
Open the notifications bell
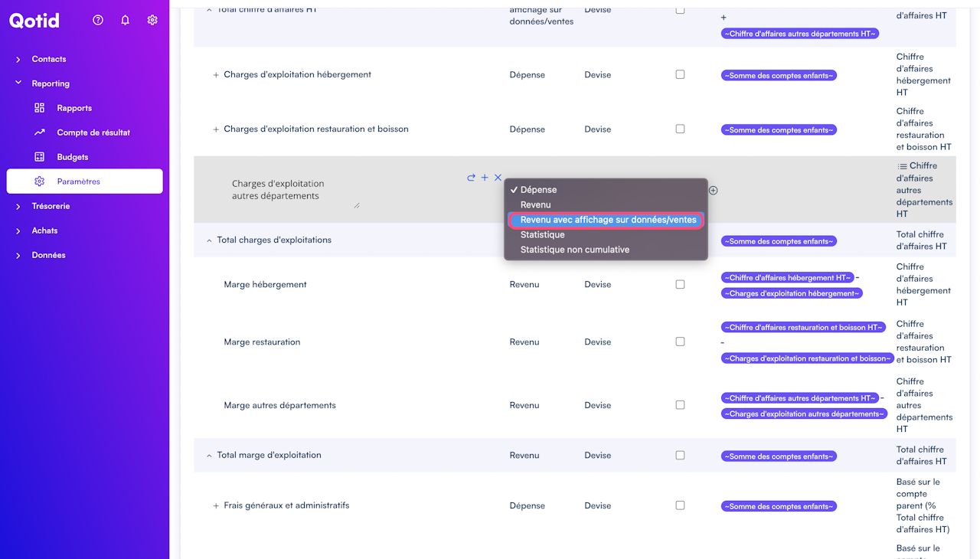click(x=126, y=20)
